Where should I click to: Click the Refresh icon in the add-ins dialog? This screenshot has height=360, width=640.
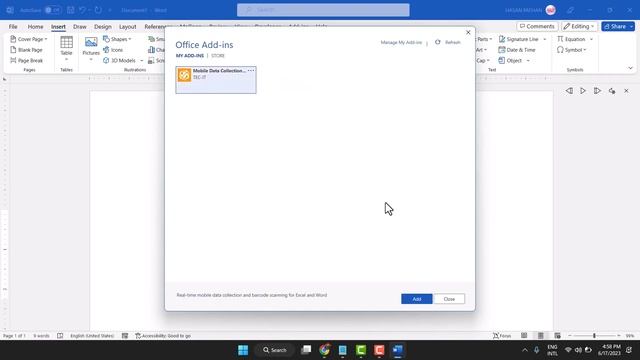click(438, 42)
